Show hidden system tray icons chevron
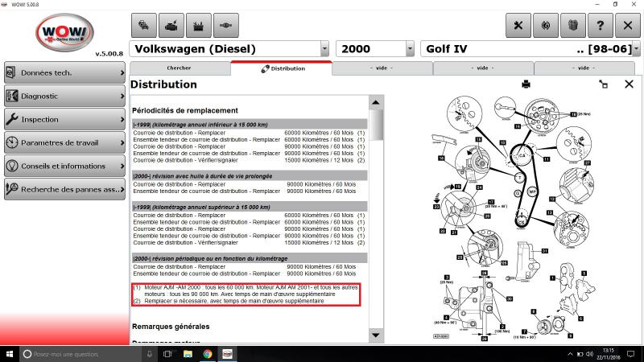 pyautogui.click(x=570, y=354)
